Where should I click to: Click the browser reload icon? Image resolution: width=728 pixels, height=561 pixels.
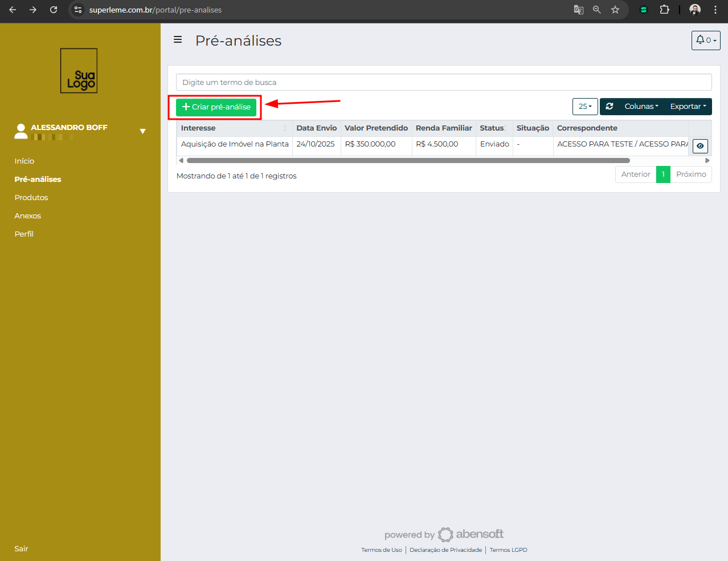(x=54, y=10)
